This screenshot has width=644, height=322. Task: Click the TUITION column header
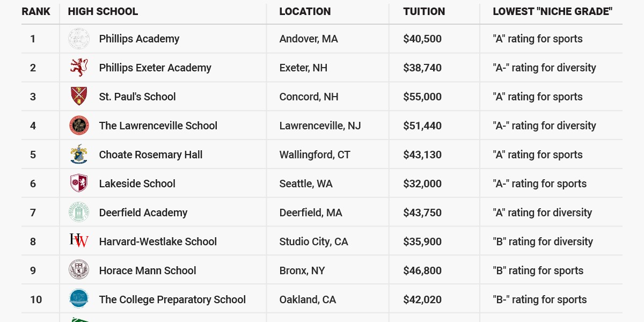[x=424, y=11]
